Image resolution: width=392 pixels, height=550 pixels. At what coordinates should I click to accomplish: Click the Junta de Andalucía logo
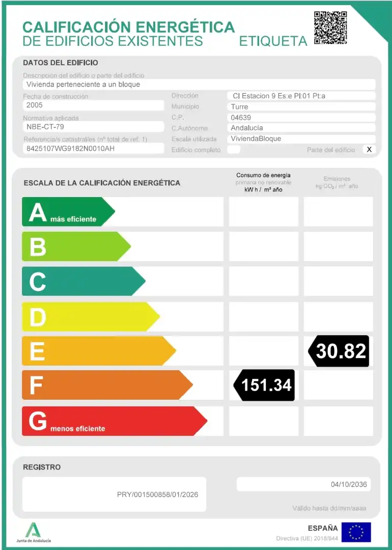(x=33, y=532)
